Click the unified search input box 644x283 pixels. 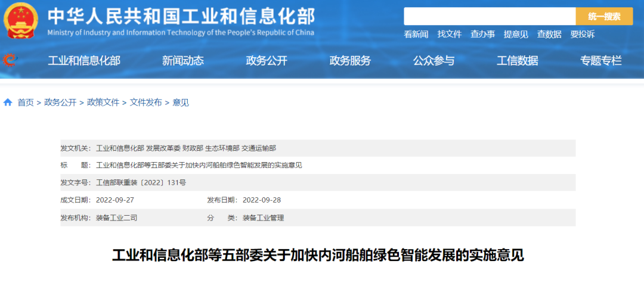coord(490,17)
